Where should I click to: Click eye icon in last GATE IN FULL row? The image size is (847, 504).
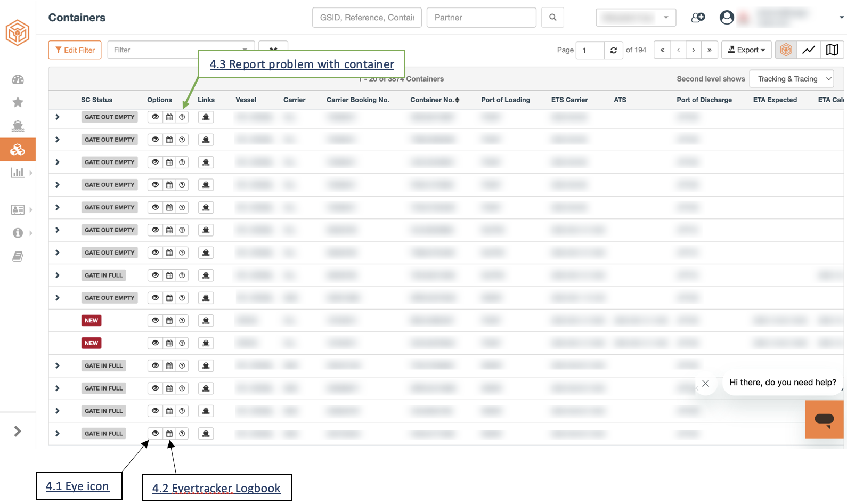[155, 434]
